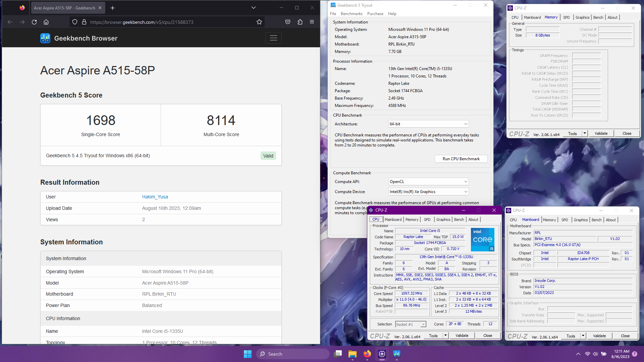Open Bench tab in top CPU-Z window
Image resolution: width=644 pixels, height=362 pixels.
pyautogui.click(x=598, y=17)
